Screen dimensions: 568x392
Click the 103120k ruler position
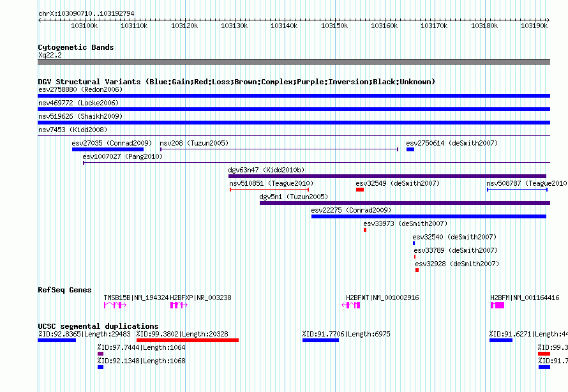pyautogui.click(x=184, y=26)
